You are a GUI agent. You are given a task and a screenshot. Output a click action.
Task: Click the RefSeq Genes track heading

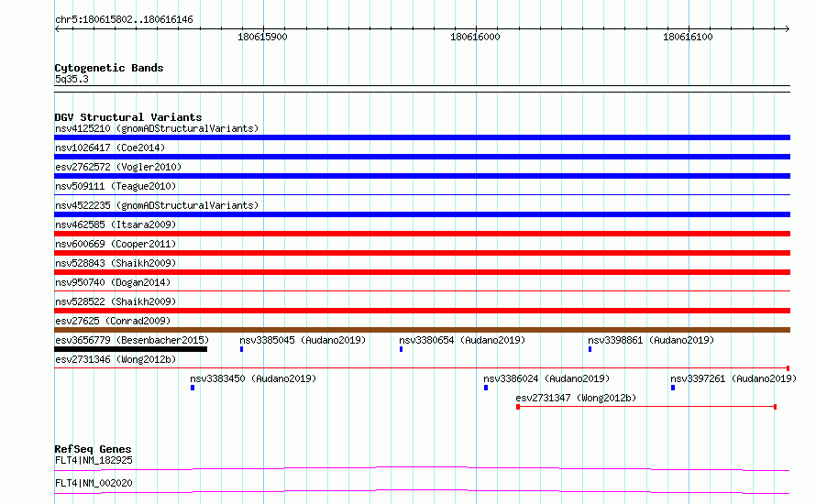pyautogui.click(x=93, y=449)
